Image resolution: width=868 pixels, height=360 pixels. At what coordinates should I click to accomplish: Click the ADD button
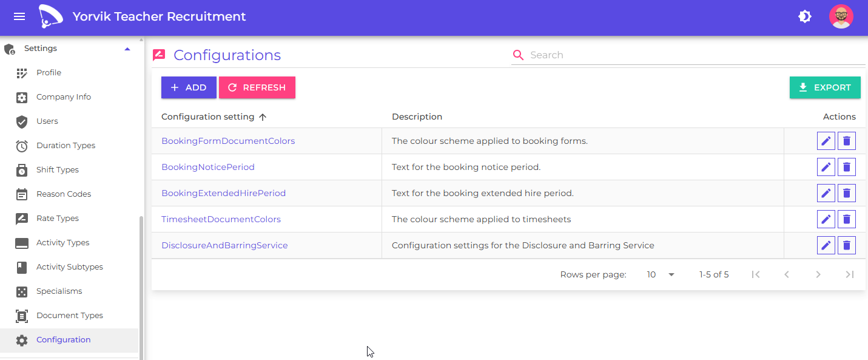(x=189, y=87)
